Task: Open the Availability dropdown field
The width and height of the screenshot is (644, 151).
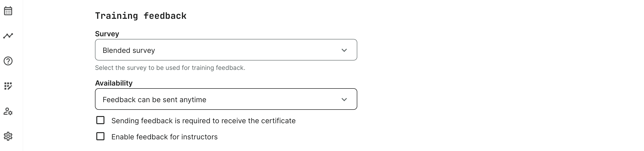Action: tap(226, 99)
